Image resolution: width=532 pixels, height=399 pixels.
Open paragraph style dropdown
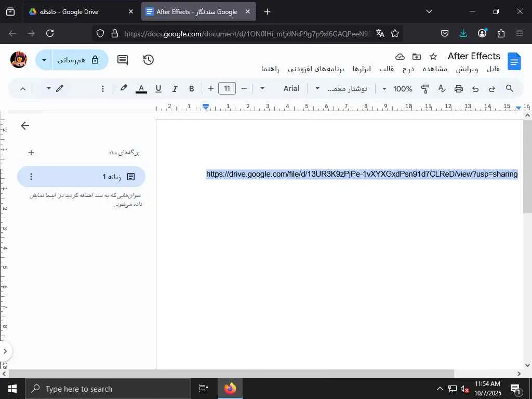pos(341,88)
